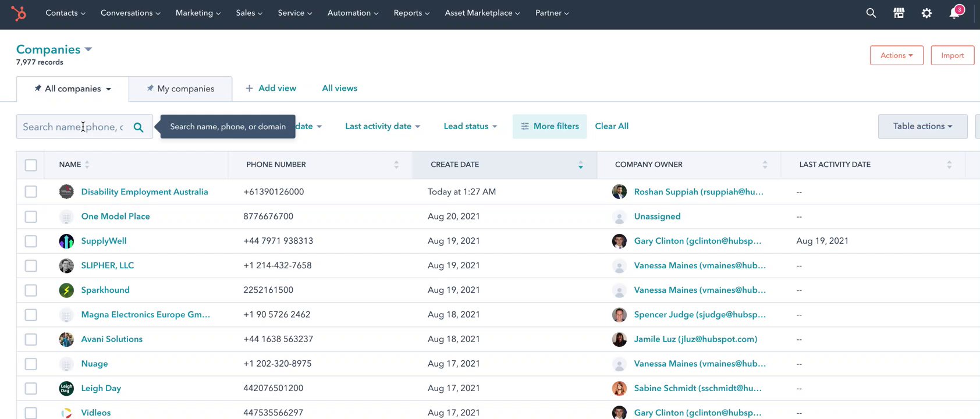Click the HubSpot sprocket logo
Image resolution: width=980 pixels, height=419 pixels.
coord(19,13)
